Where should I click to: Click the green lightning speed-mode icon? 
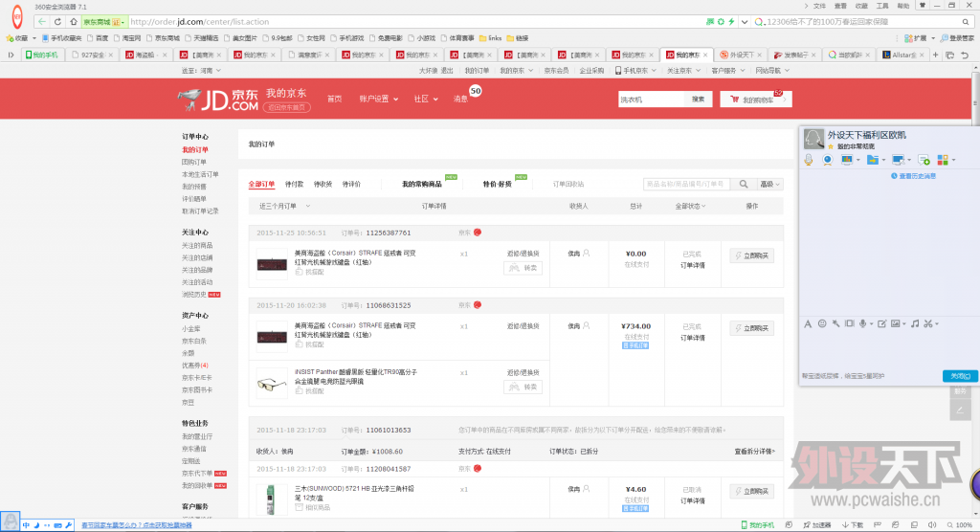pyautogui.click(x=731, y=21)
